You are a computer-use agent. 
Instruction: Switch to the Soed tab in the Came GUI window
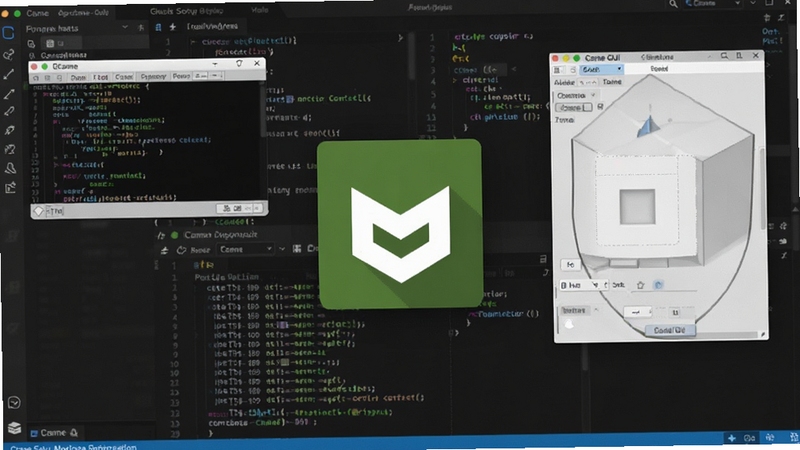point(659,68)
